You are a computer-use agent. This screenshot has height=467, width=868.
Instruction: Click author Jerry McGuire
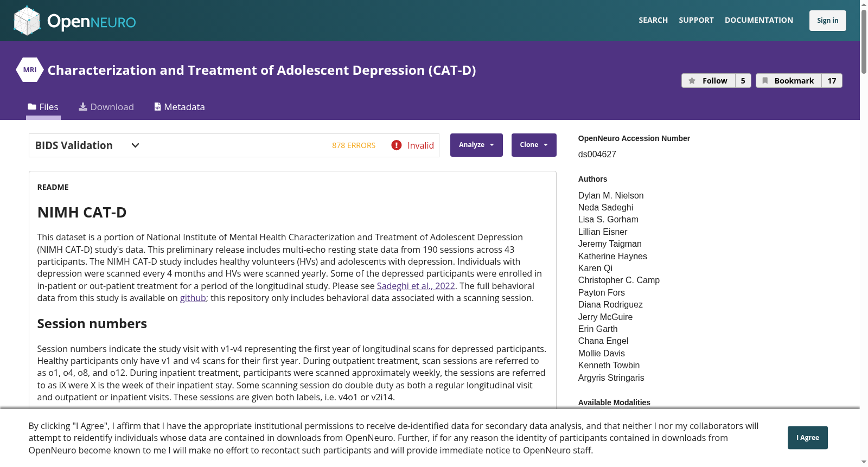(x=605, y=317)
